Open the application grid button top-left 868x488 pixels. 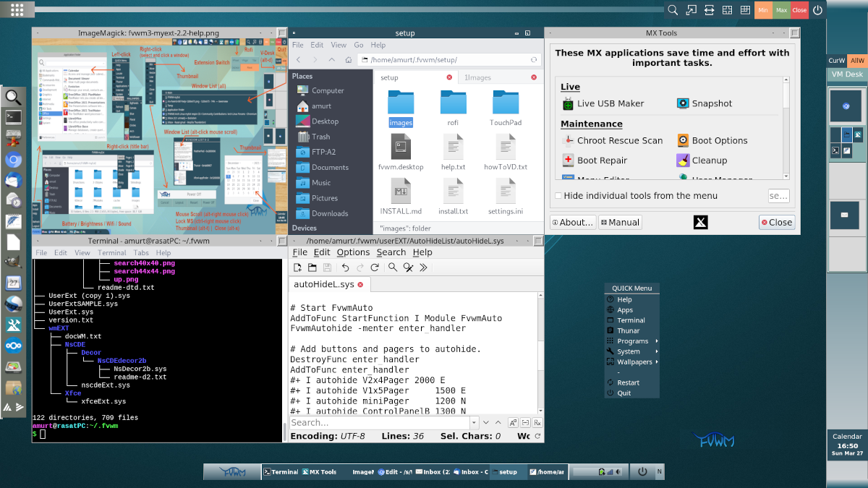[x=17, y=10]
